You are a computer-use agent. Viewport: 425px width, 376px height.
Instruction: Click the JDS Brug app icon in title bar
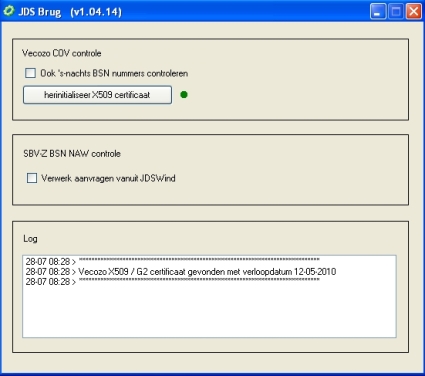click(9, 11)
